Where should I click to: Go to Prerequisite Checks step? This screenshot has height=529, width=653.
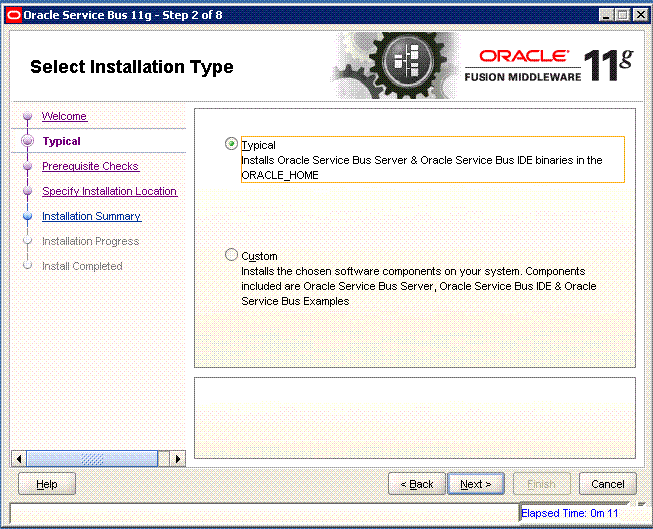click(x=90, y=166)
